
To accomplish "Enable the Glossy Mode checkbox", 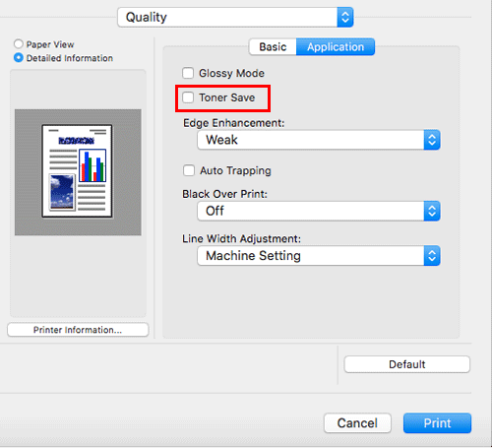I will (188, 73).
